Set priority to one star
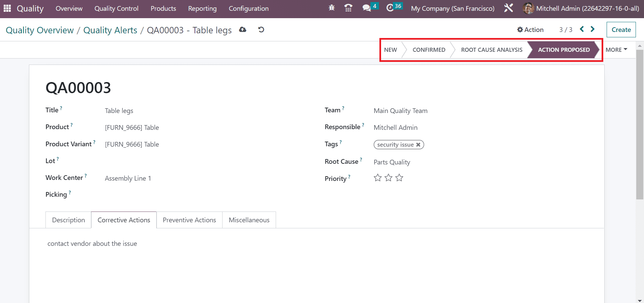 pyautogui.click(x=378, y=178)
